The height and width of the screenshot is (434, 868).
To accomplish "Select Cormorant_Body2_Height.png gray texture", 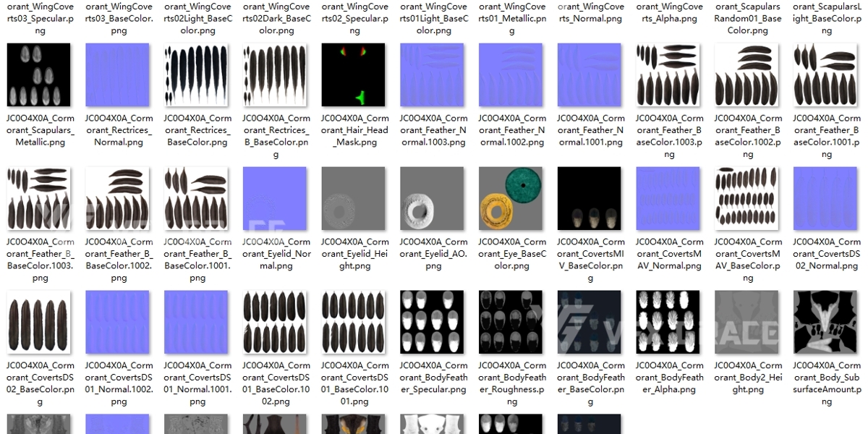I will click(x=747, y=323).
